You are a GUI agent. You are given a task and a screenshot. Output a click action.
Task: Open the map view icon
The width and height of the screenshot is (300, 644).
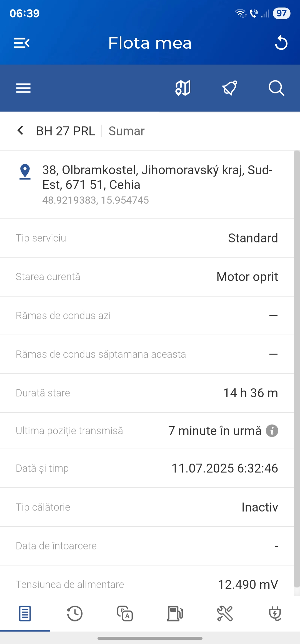(x=183, y=88)
